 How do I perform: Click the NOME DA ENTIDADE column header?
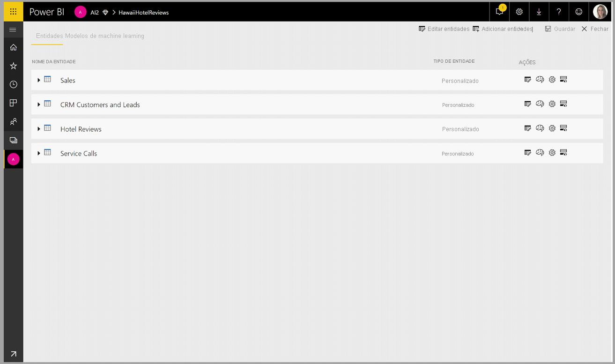(x=54, y=62)
